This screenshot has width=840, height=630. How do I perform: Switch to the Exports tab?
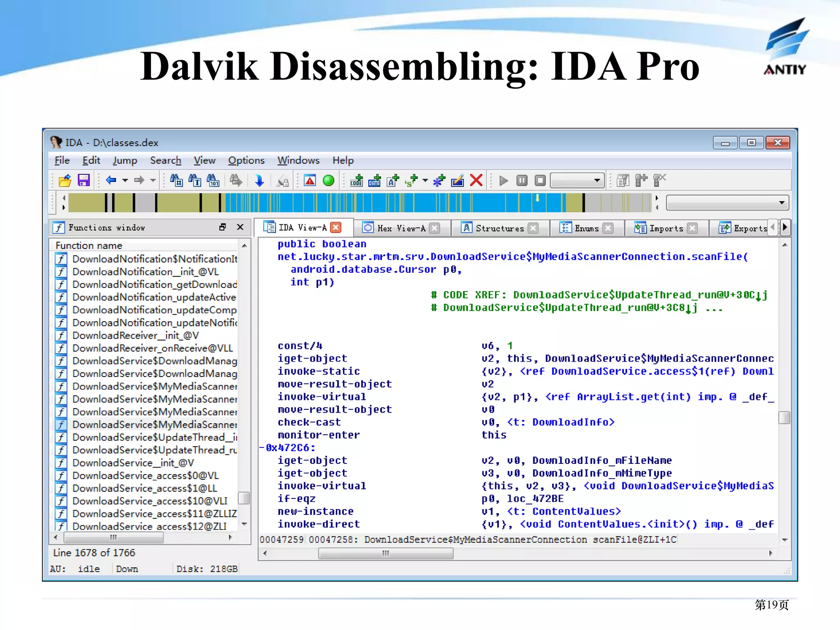click(743, 228)
